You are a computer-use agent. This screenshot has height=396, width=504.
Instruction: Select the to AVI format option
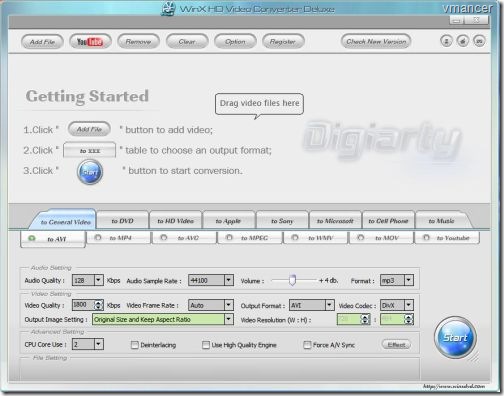pos(53,239)
